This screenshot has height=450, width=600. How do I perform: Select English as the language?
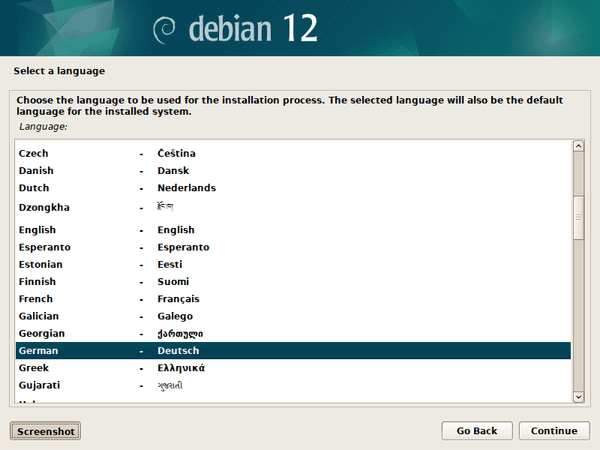point(37,230)
